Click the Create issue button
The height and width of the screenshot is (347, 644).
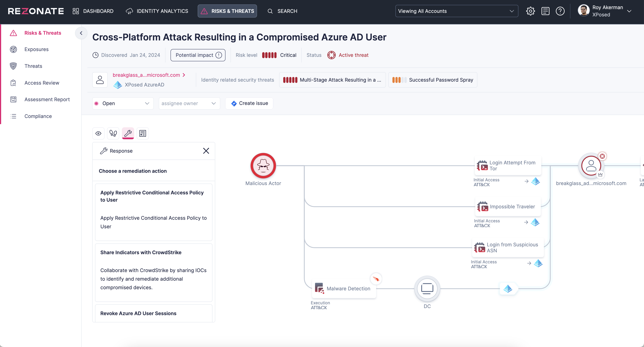pos(249,103)
